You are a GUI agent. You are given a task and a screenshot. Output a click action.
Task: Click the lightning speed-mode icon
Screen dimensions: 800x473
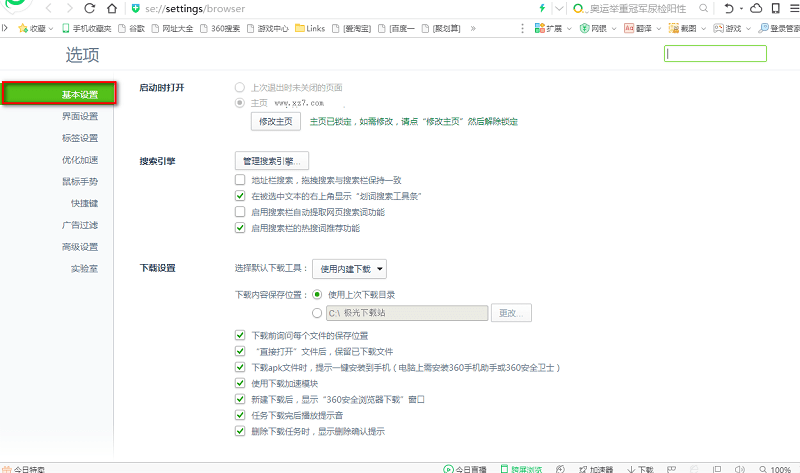point(542,8)
